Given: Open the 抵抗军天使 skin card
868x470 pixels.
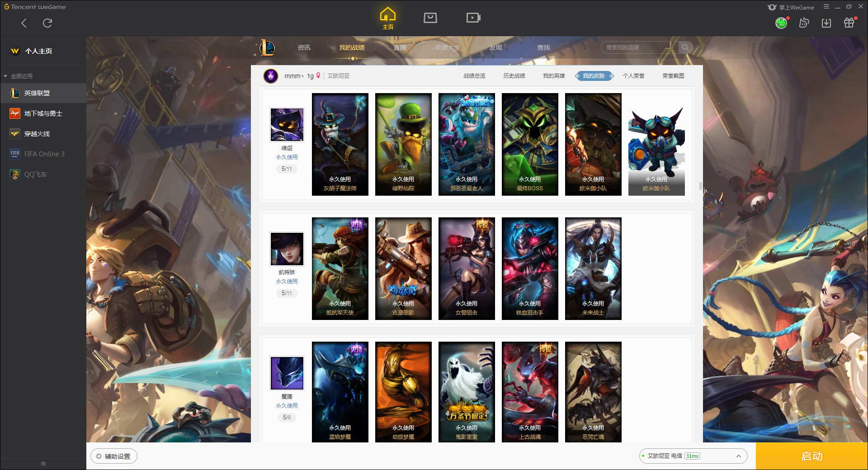Looking at the screenshot, I should click(340, 269).
